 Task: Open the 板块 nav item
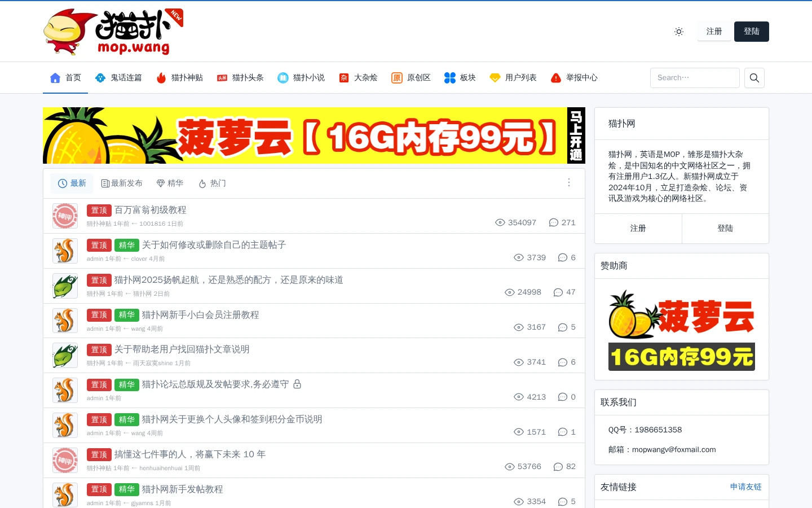(460, 78)
